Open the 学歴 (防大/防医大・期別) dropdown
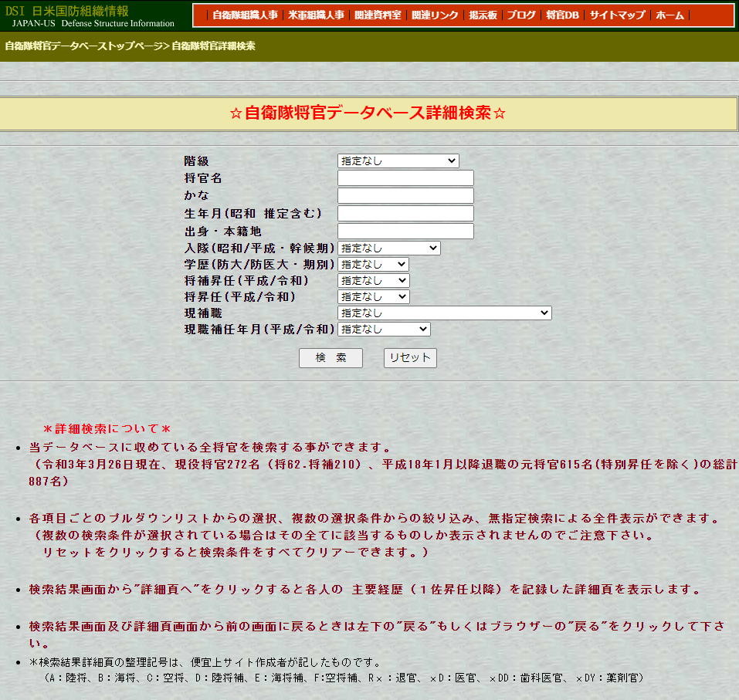 [x=373, y=265]
